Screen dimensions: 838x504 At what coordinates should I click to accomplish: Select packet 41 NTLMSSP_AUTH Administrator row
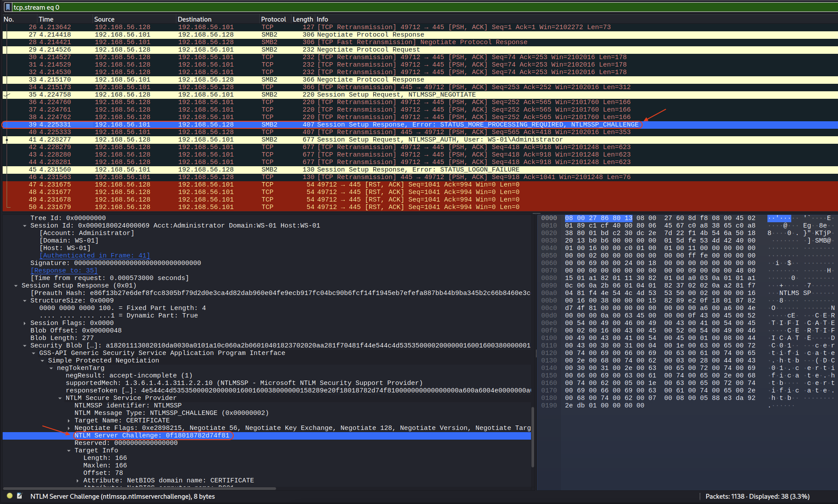click(420, 139)
